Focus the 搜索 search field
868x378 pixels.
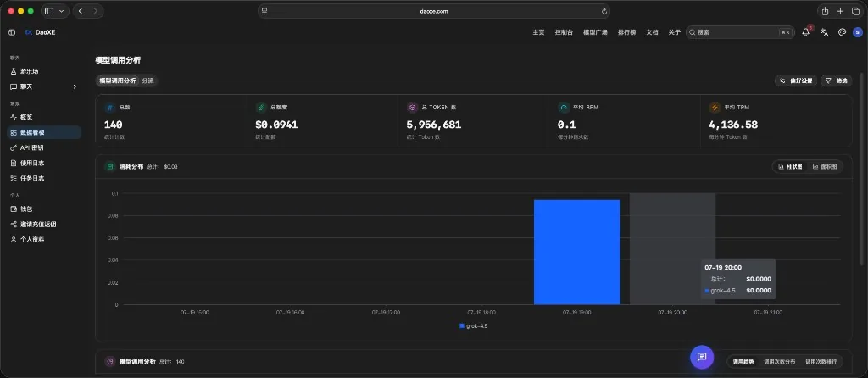(x=740, y=33)
